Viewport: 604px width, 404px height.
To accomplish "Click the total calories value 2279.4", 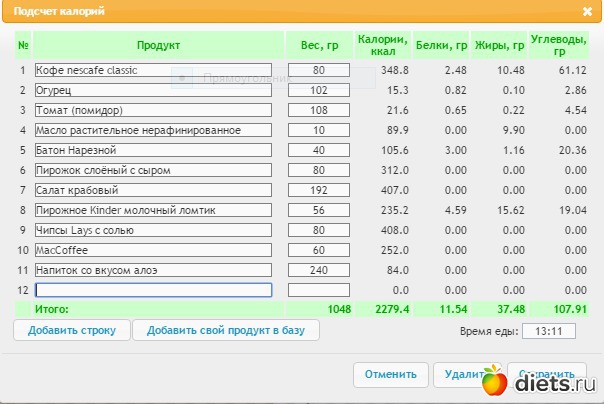I will point(392,309).
